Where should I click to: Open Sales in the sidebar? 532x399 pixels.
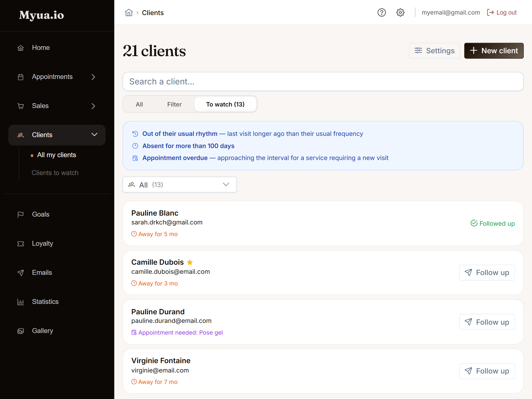coord(57,106)
